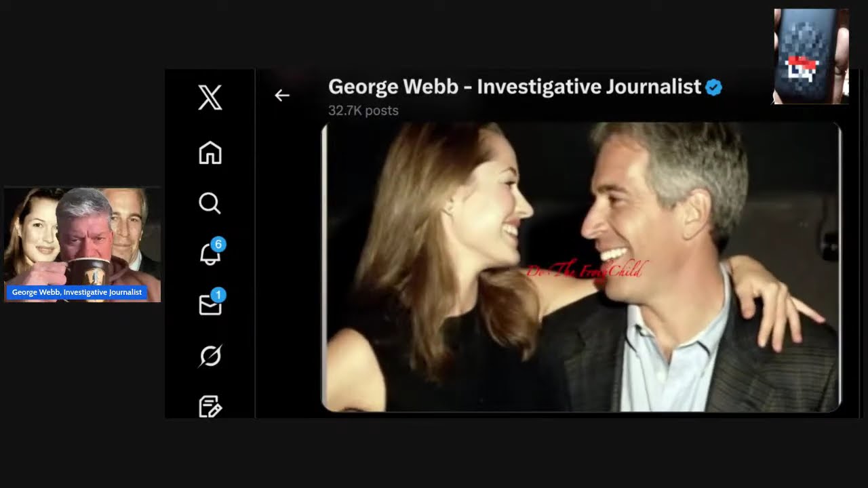This screenshot has width=868, height=488.
Task: Click the back arrow beside profile name
Action: point(282,96)
